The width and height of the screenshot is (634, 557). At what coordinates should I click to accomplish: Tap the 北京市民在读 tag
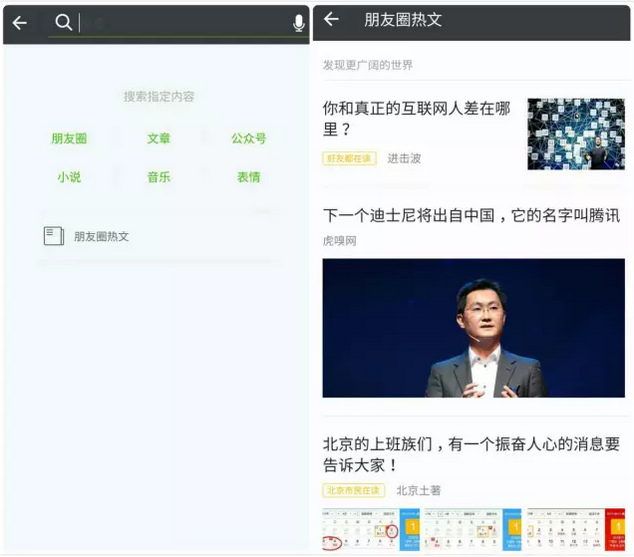354,491
